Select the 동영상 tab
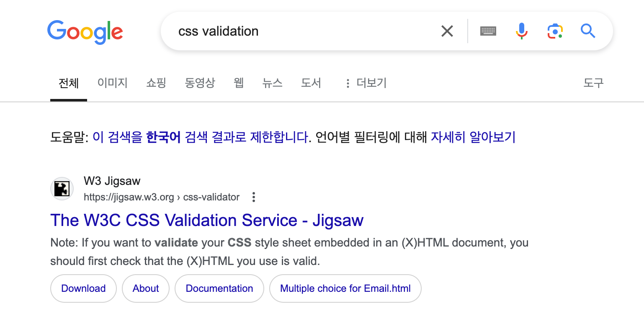644x322 pixels. [x=200, y=83]
